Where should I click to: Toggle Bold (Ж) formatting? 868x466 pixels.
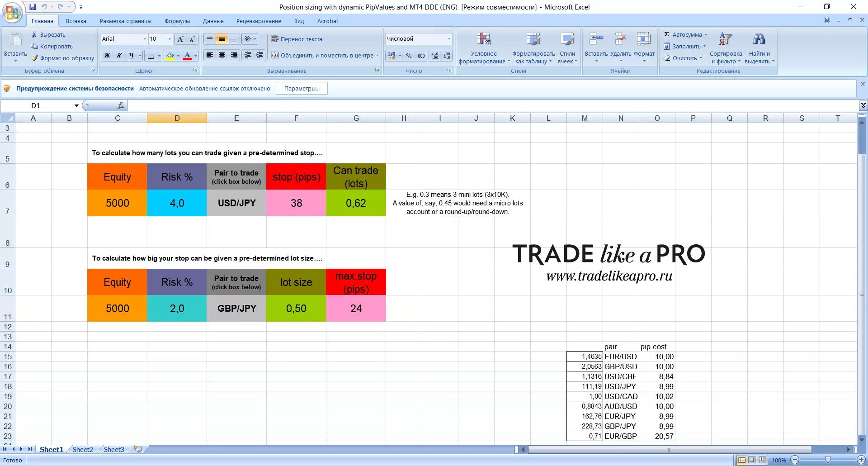coord(107,56)
